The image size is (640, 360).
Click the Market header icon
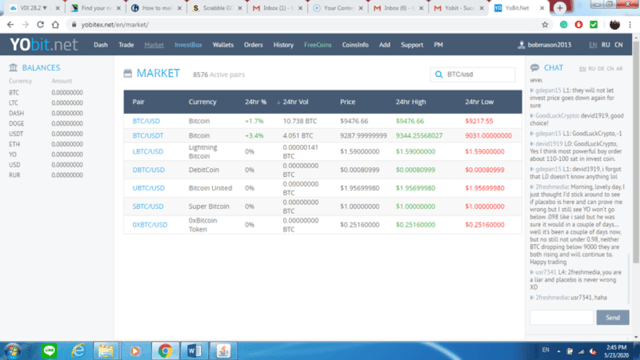tap(128, 73)
